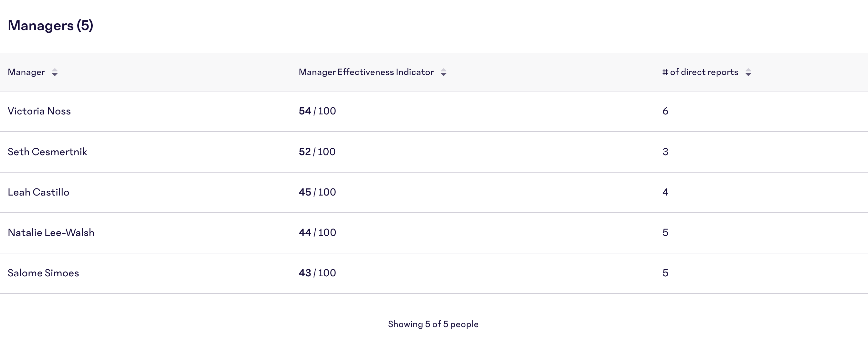Image resolution: width=868 pixels, height=351 pixels.
Task: Expand the # of direct reports header options
Action: click(x=749, y=72)
